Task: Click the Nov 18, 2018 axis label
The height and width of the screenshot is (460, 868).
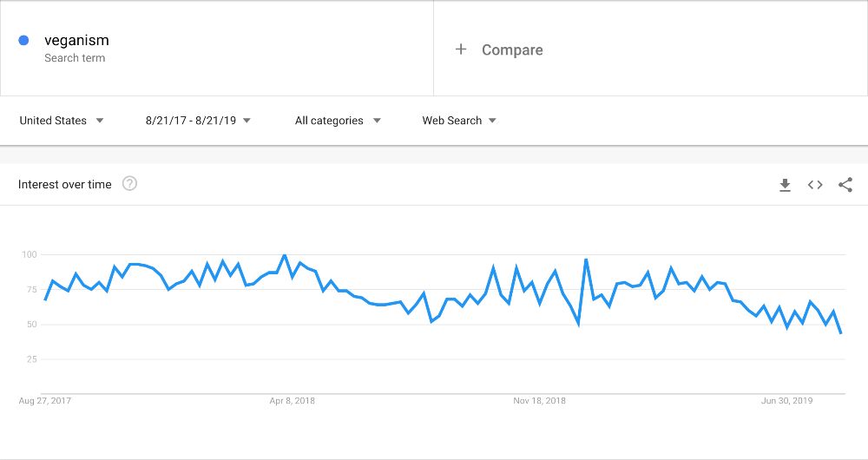Action: click(x=539, y=401)
